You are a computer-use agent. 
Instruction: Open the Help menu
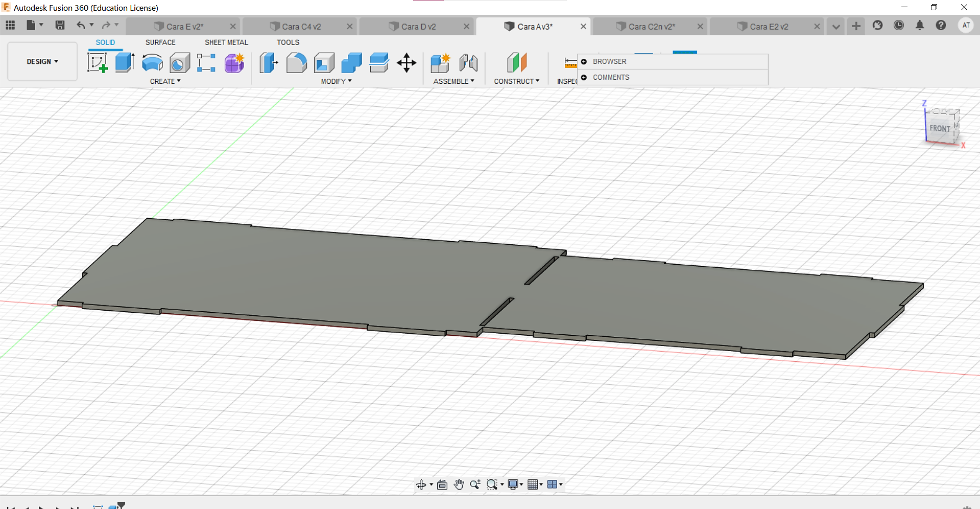[941, 25]
